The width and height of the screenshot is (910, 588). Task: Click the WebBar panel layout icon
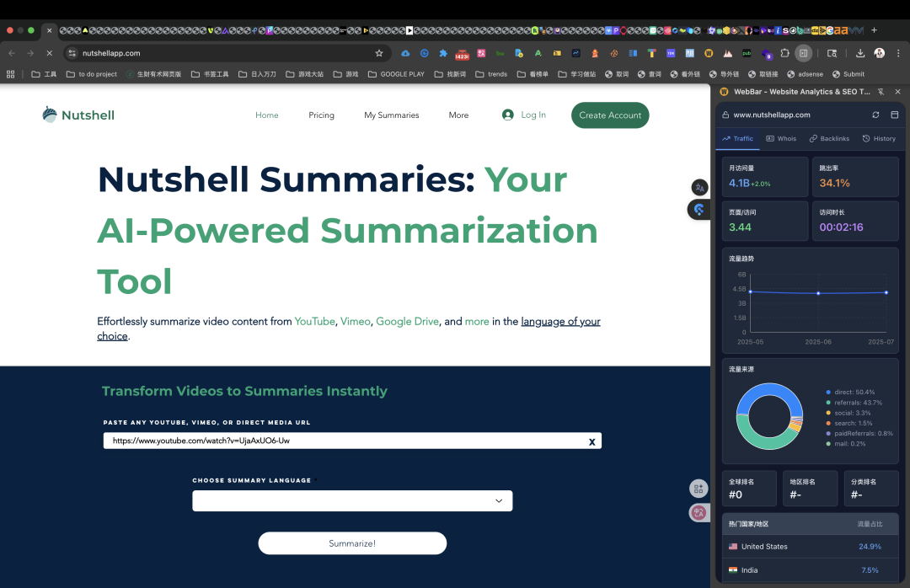(x=894, y=115)
